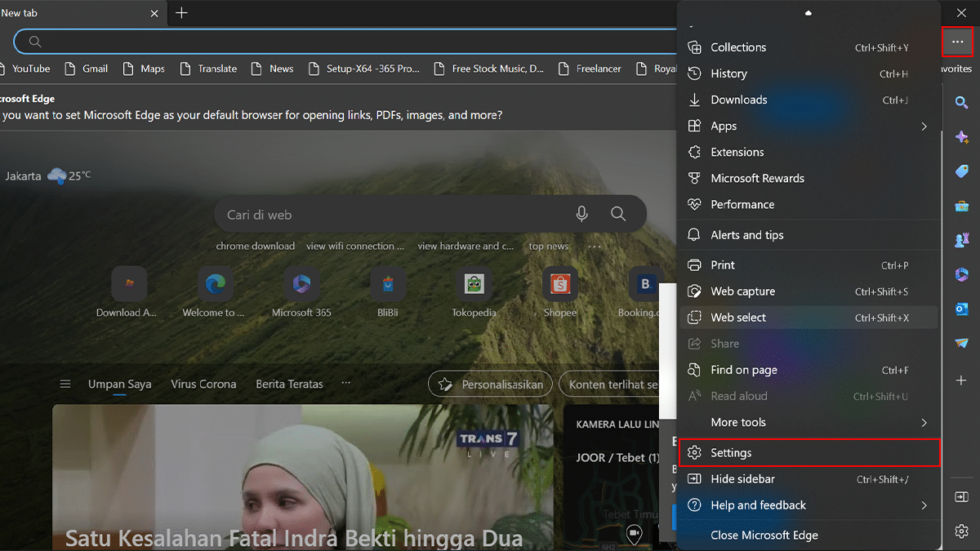Choose Hide sidebar menu entry
Viewport: 980px width, 551px height.
(x=742, y=479)
